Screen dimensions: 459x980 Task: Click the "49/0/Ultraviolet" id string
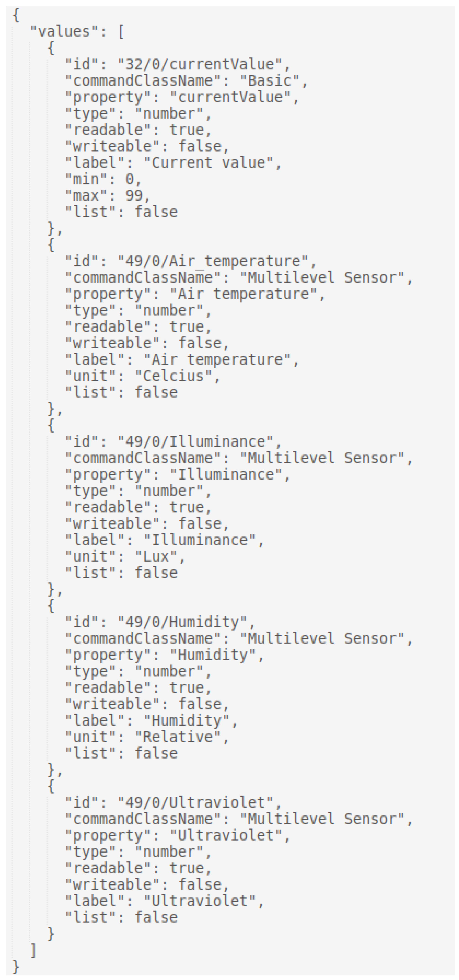tap(195, 803)
